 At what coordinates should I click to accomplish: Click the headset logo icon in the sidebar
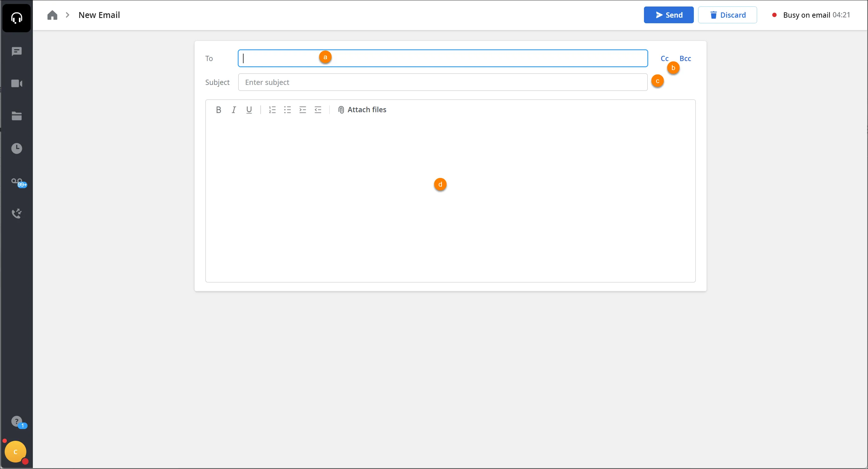click(x=16, y=18)
